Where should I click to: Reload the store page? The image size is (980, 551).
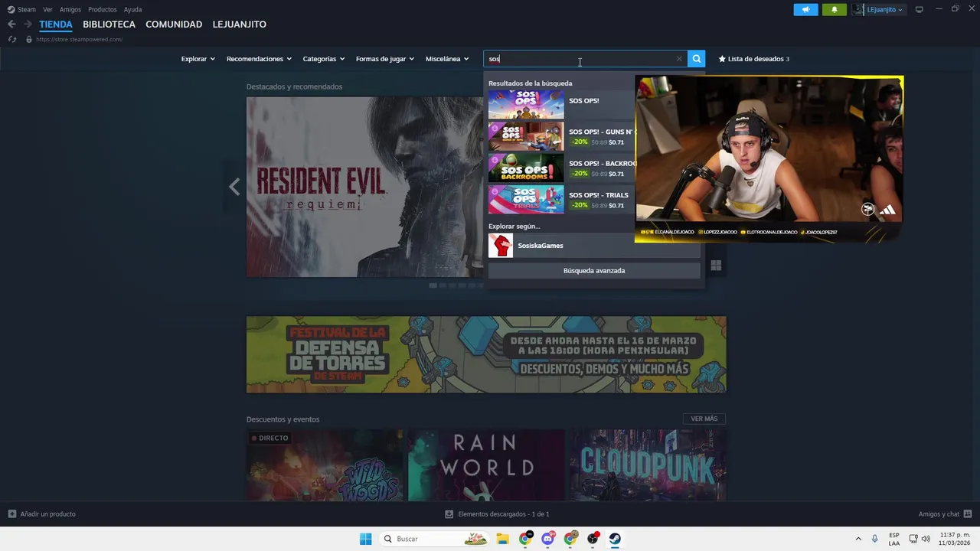coord(11,39)
